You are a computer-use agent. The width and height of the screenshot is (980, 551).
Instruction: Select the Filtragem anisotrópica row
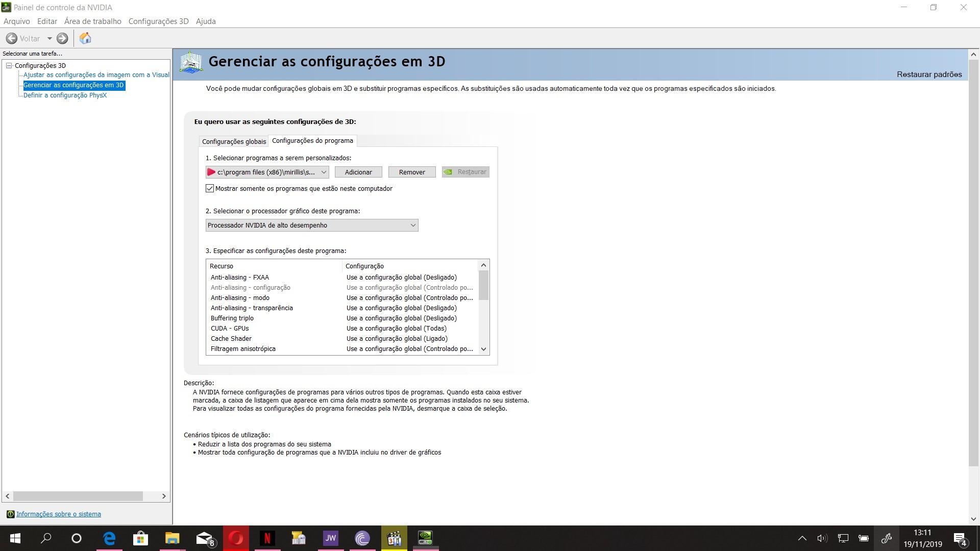(x=342, y=349)
